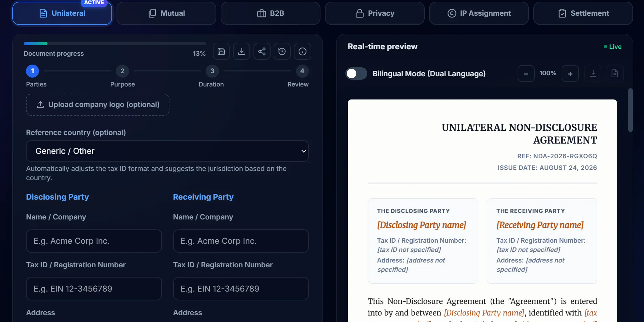Share the document using the share icon
The height and width of the screenshot is (322, 644).
262,52
